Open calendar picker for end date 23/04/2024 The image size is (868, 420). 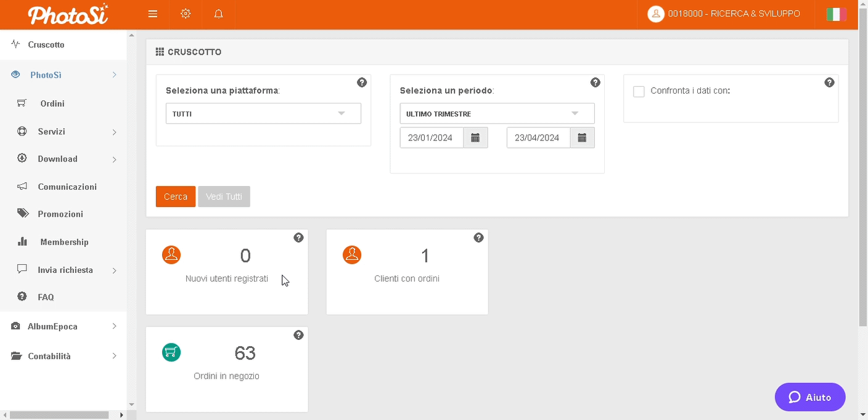(582, 138)
